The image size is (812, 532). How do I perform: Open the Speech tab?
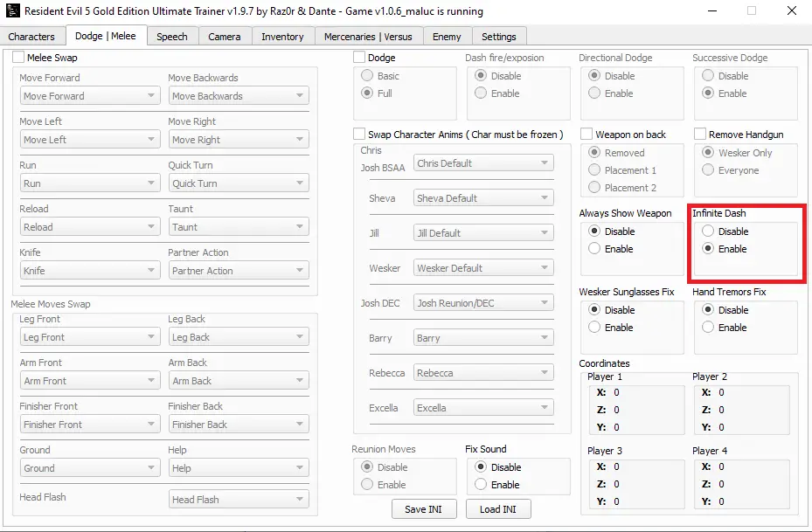(x=172, y=36)
